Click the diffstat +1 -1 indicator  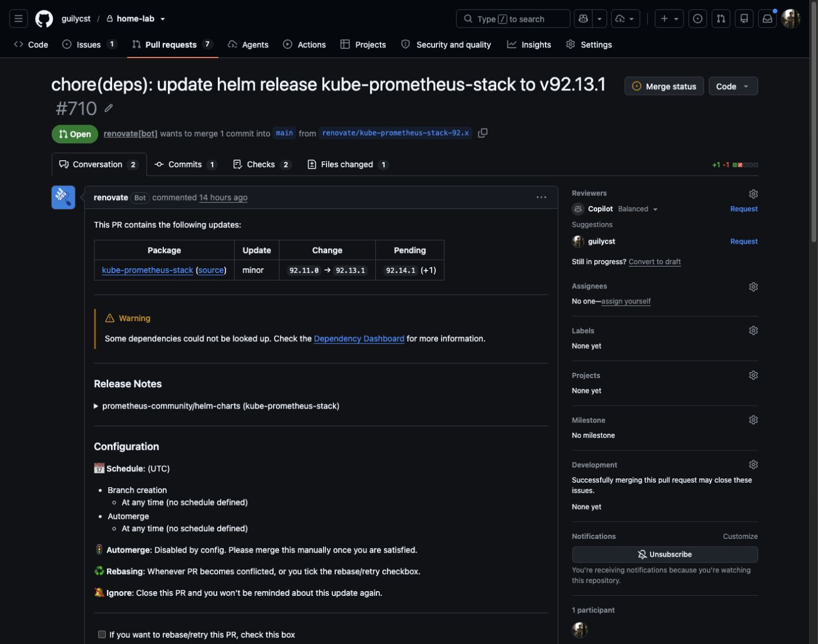(x=735, y=165)
